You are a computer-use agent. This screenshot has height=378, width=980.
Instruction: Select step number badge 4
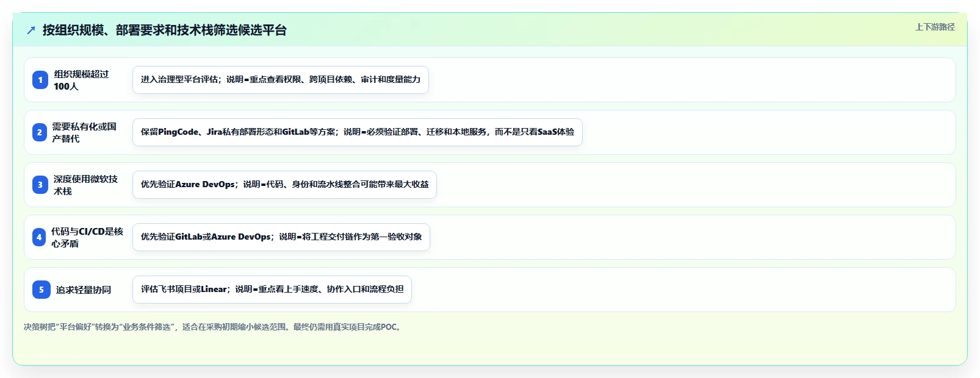[x=39, y=237]
